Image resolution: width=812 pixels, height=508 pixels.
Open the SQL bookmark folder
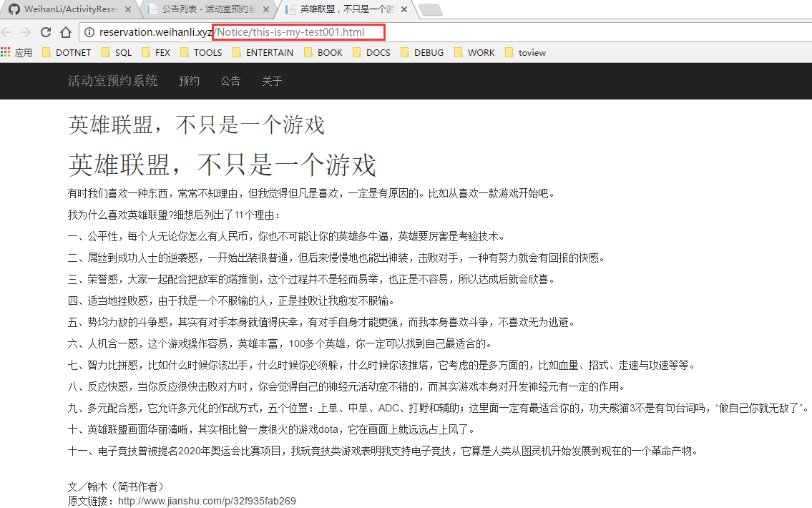coord(117,52)
